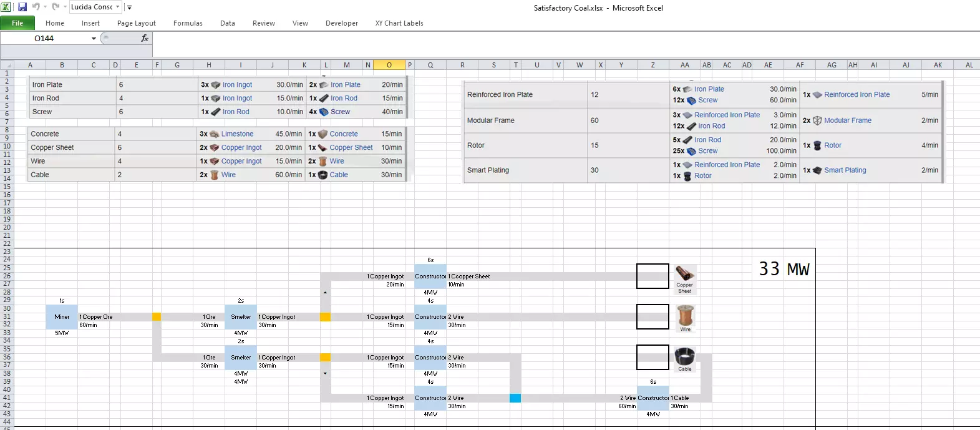Click the Screw icon beside 100.0/min

click(691, 151)
